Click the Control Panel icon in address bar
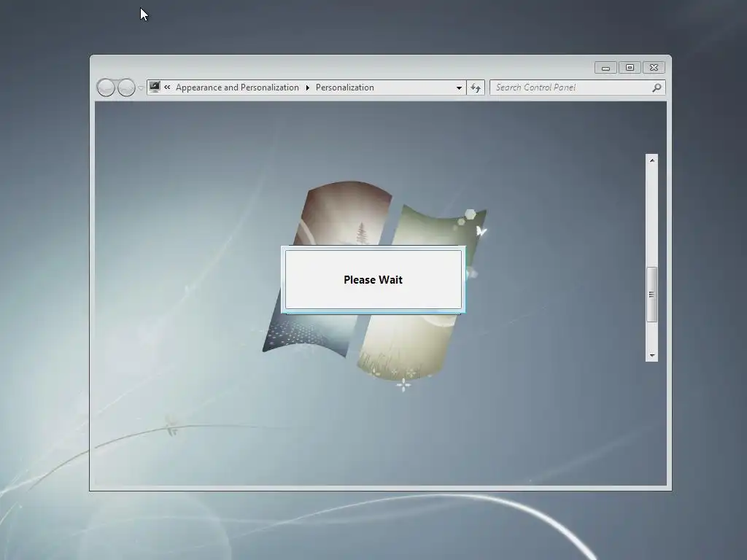747x560 pixels. pyautogui.click(x=155, y=87)
